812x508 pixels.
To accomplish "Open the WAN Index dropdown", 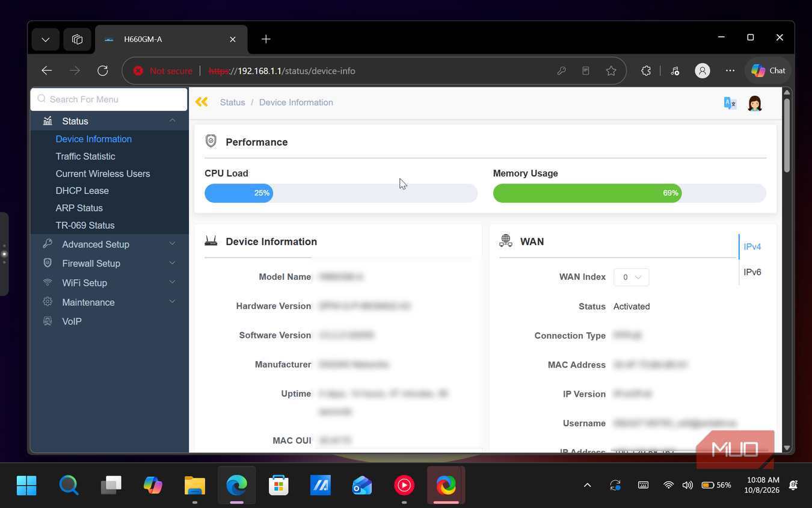I will tap(631, 277).
